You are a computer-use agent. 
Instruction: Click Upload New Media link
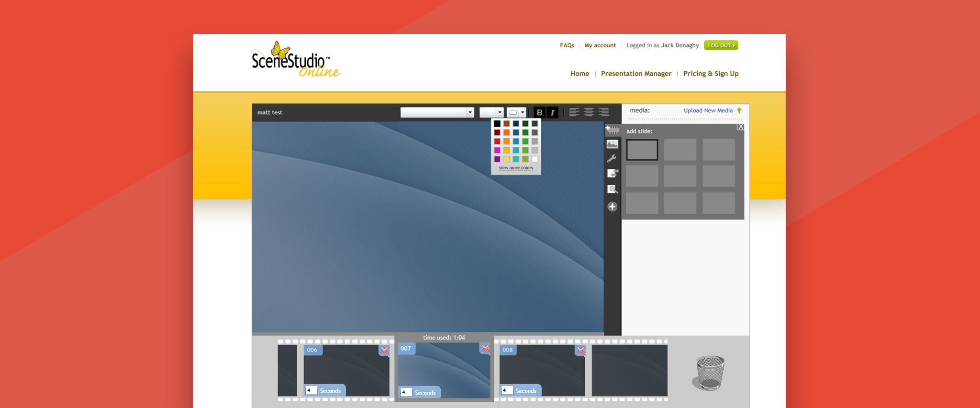(708, 110)
